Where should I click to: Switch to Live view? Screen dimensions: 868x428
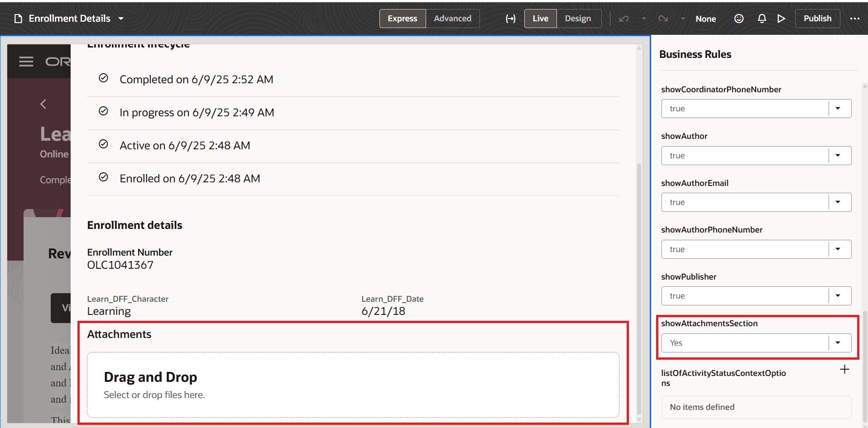pos(540,19)
